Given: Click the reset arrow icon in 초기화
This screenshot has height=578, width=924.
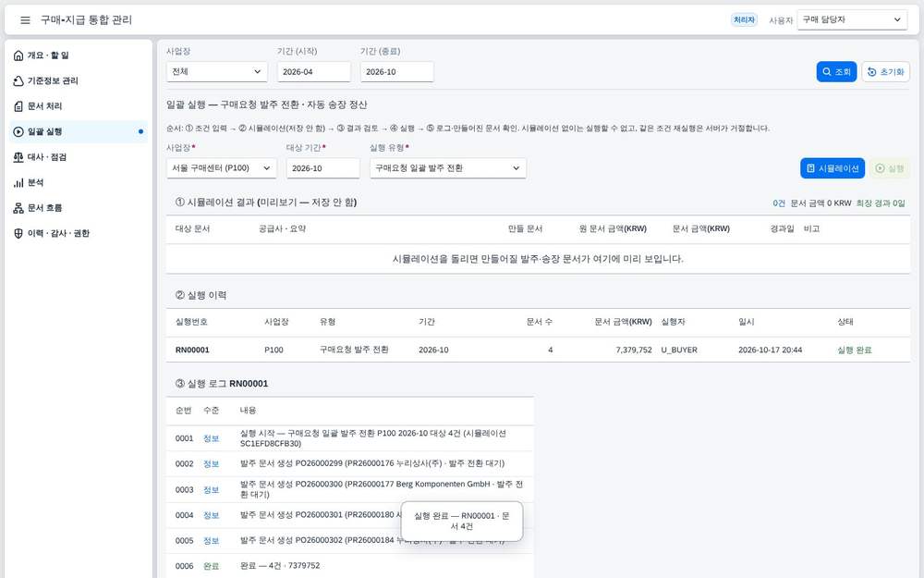Looking at the screenshot, I should pyautogui.click(x=871, y=72).
